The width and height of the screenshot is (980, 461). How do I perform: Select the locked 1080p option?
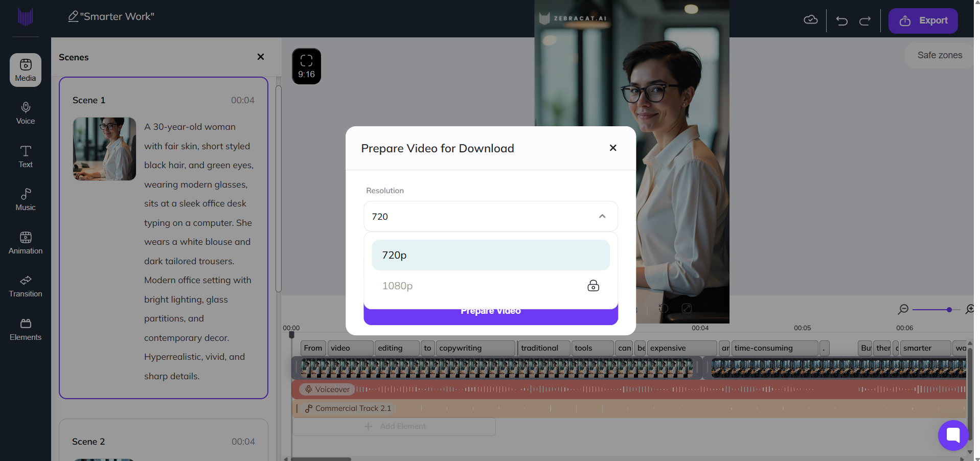click(x=491, y=286)
